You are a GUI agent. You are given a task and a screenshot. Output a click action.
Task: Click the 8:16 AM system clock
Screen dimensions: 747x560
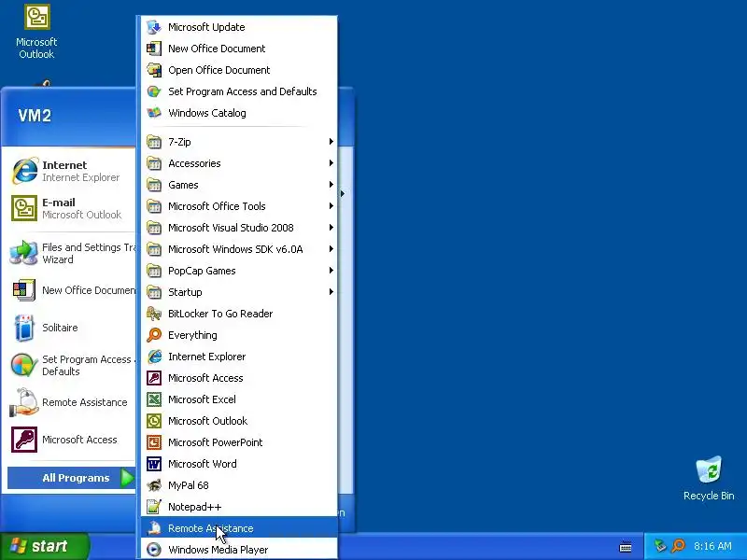pyautogui.click(x=712, y=546)
